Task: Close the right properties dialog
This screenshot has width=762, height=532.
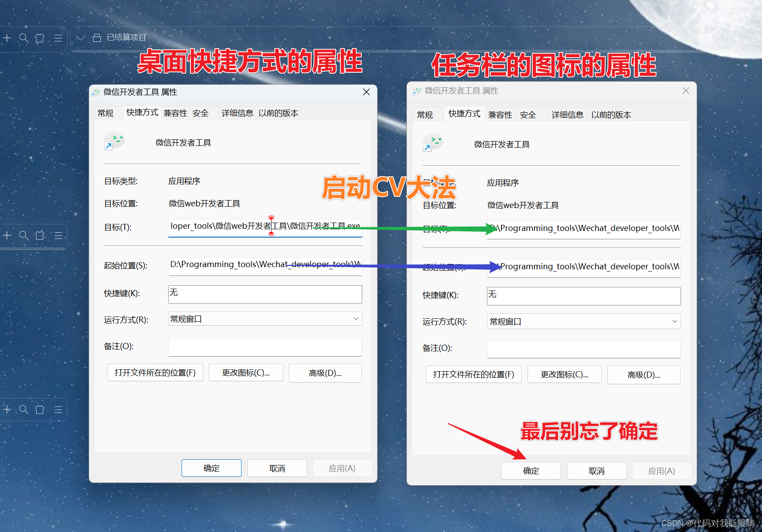Action: [686, 90]
